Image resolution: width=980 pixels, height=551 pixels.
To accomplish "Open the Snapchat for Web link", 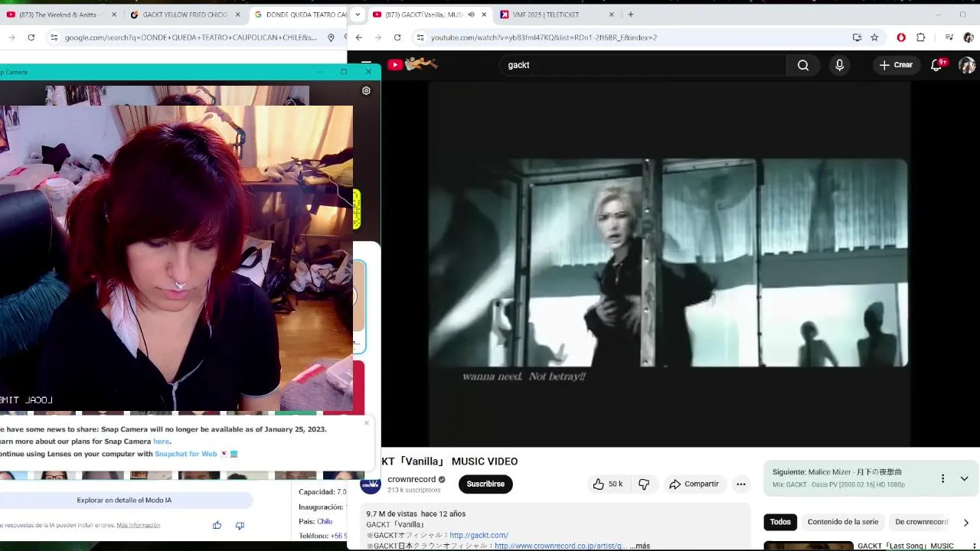I will (186, 454).
